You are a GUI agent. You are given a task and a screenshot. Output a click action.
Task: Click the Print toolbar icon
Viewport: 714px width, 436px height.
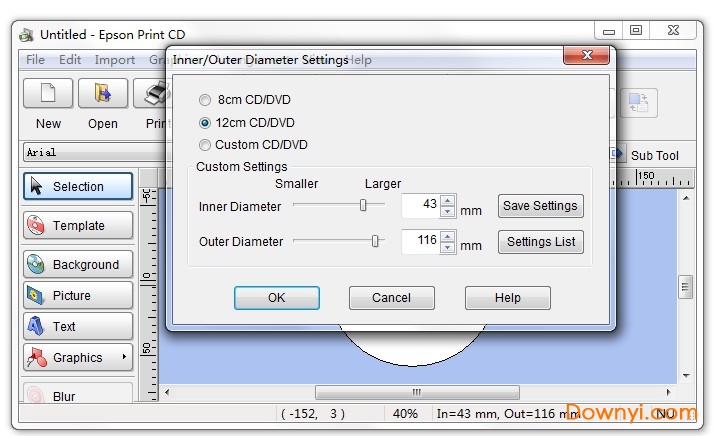153,93
